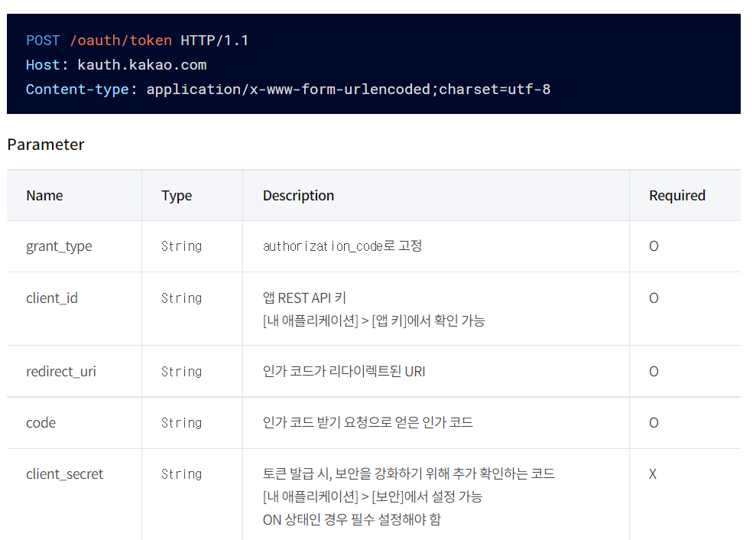Screen dimensions: 756x540
Task: Click the O mark in client_id row
Action: (654, 298)
